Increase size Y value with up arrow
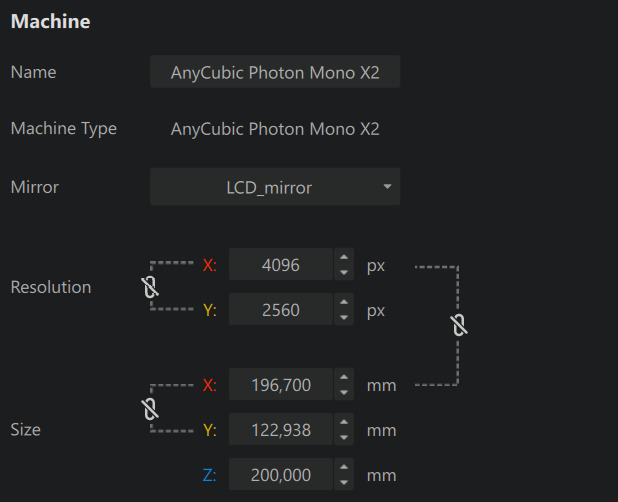Screen dimensions: 618x502 pyautogui.click(x=344, y=424)
